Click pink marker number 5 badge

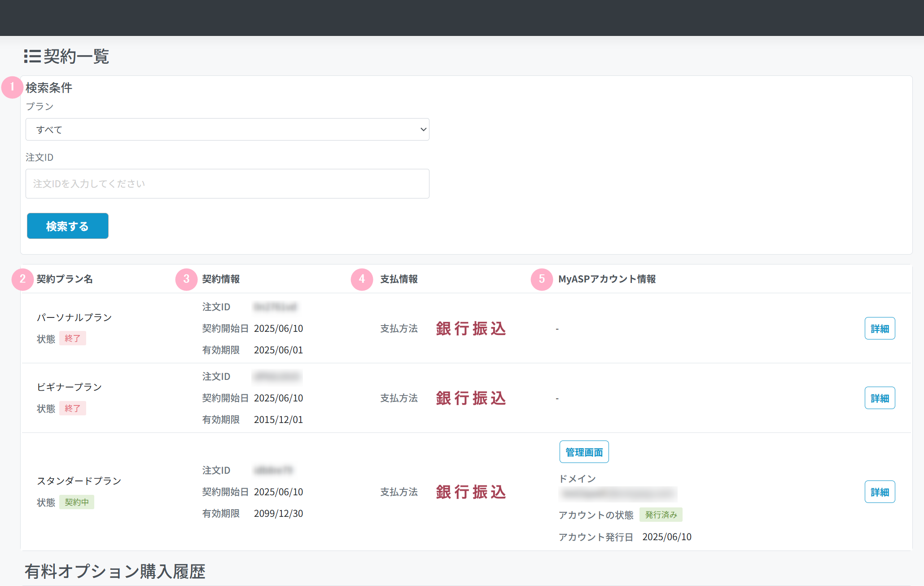[x=542, y=279]
